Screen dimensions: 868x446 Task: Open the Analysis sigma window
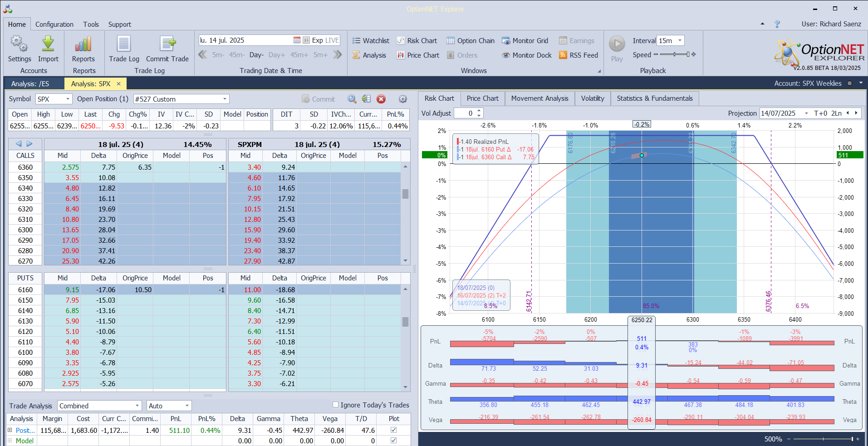pyautogui.click(x=369, y=55)
